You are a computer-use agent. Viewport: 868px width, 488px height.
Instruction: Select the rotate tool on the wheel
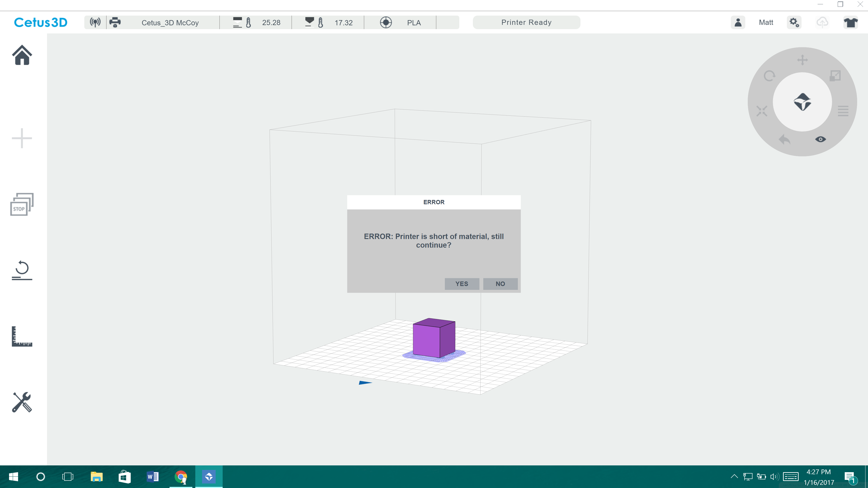tap(769, 76)
